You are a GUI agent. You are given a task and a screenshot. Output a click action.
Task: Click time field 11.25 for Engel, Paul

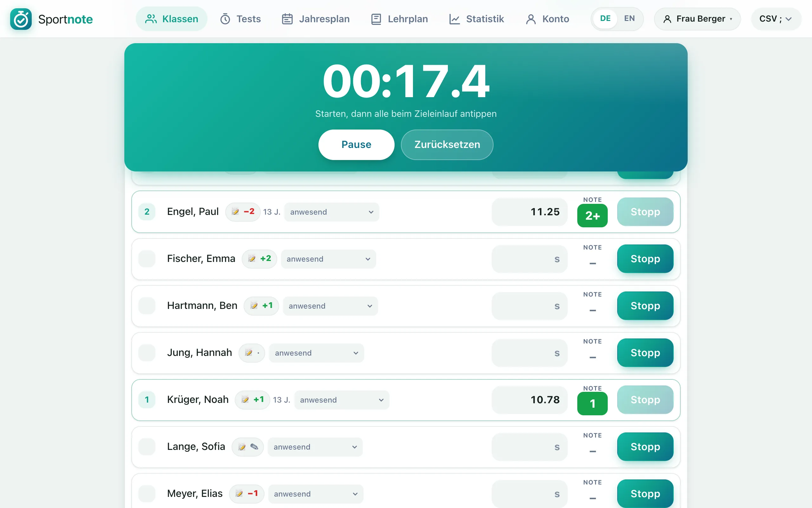coord(529,212)
